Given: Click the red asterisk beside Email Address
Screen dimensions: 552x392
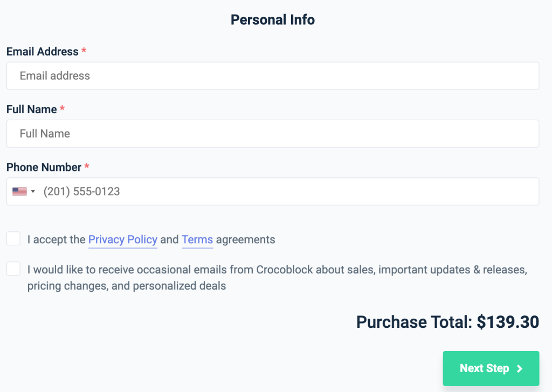Looking at the screenshot, I should [84, 50].
